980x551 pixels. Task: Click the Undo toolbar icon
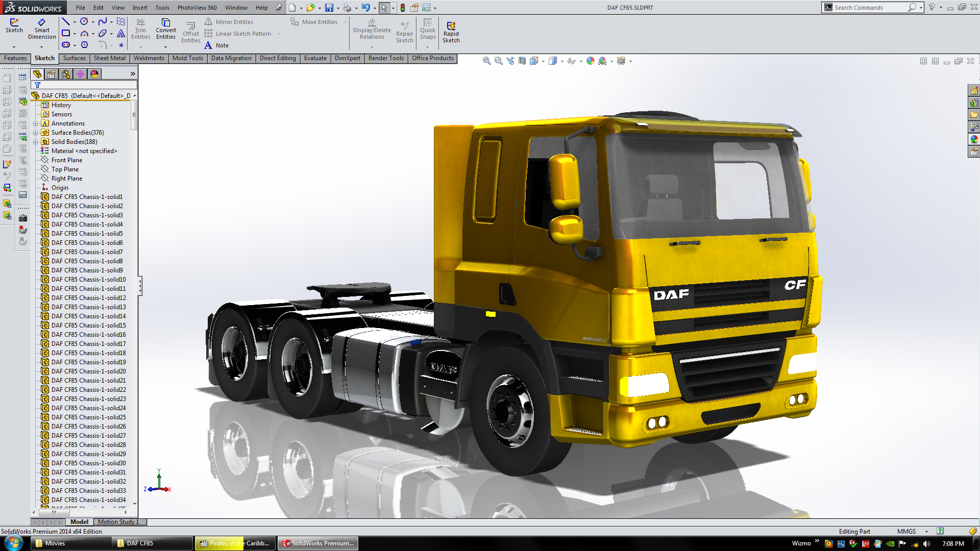click(x=366, y=8)
